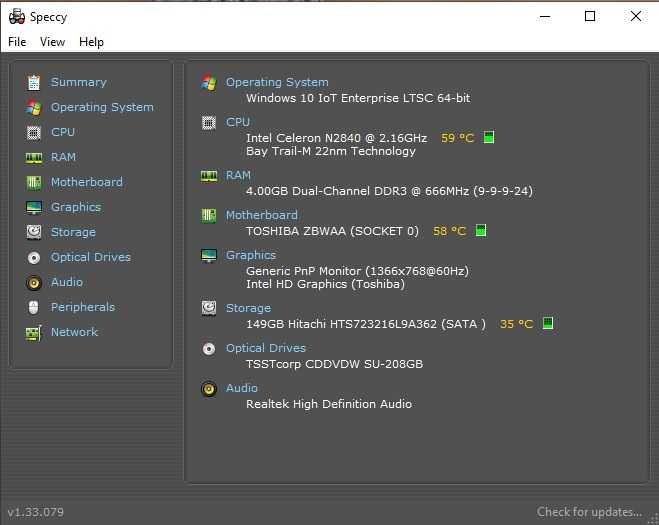The height and width of the screenshot is (525, 659).
Task: Click the Audio heading link in summary
Action: (x=241, y=388)
